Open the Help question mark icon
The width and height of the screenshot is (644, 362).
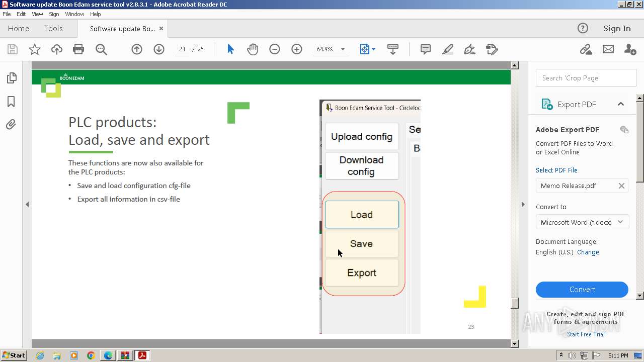coord(583,28)
